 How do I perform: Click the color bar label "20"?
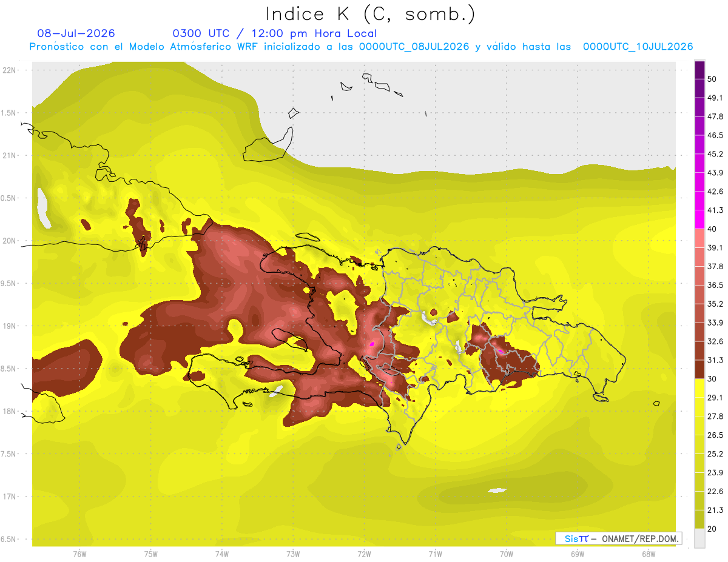click(x=712, y=529)
